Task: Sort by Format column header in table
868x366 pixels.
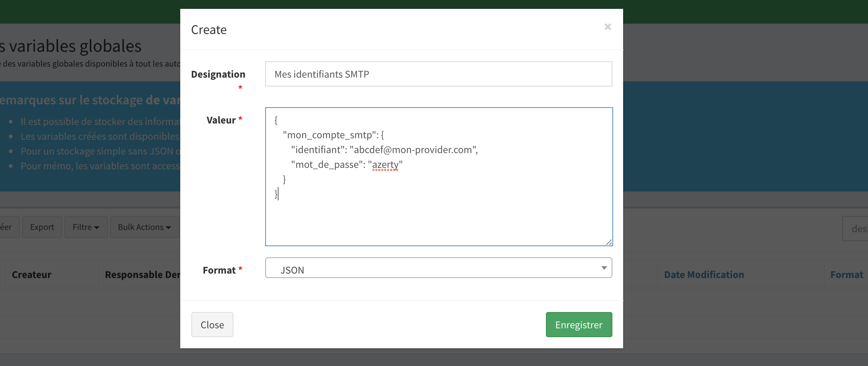Action: (847, 275)
